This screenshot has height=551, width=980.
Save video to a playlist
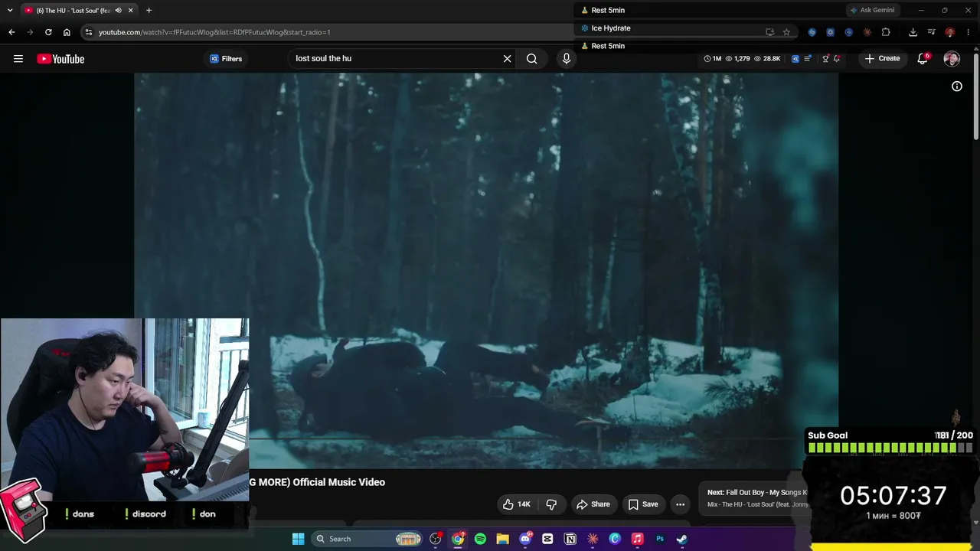(x=643, y=504)
